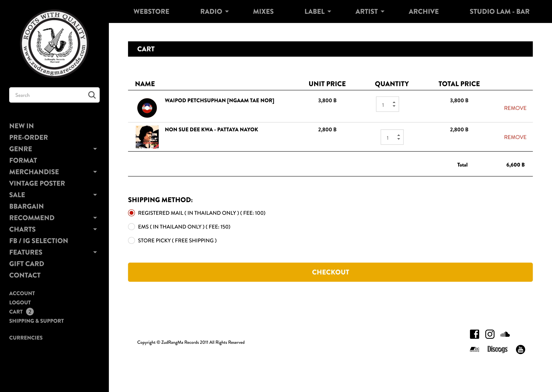Click the search magnifier icon
Viewport: 552px width, 392px height.
[x=92, y=95]
